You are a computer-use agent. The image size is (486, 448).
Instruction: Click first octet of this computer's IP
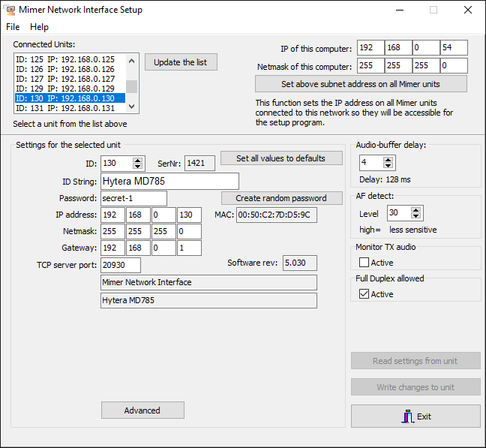click(x=370, y=48)
